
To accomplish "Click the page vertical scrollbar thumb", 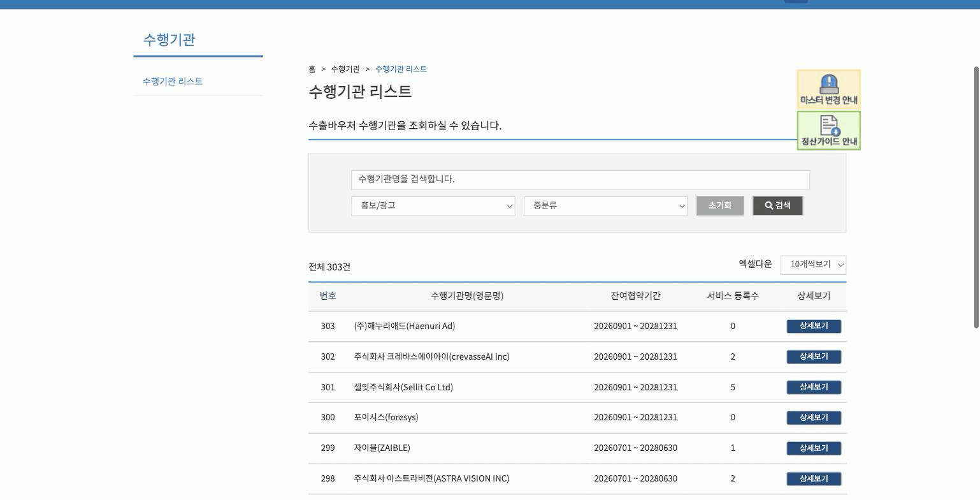I will tap(976, 198).
